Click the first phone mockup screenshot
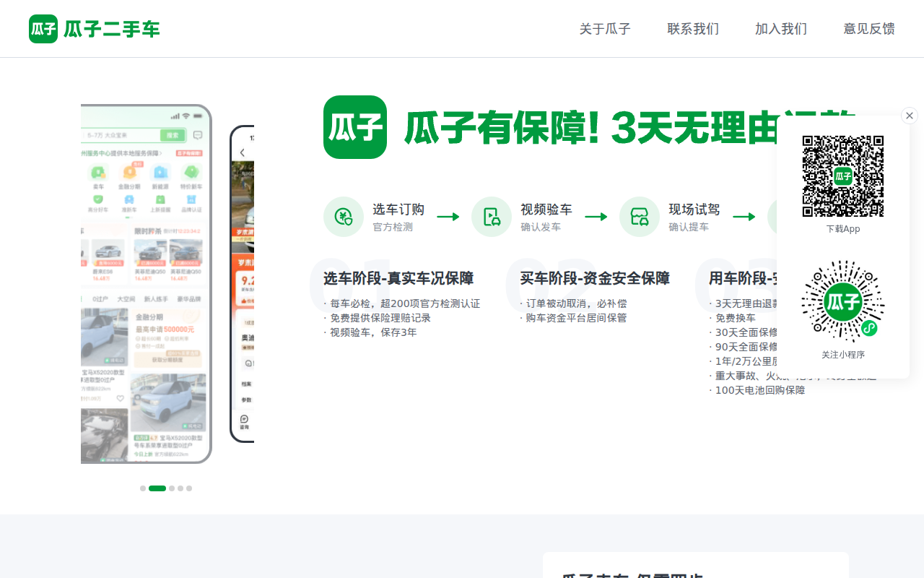The image size is (924, 578). coord(147,284)
